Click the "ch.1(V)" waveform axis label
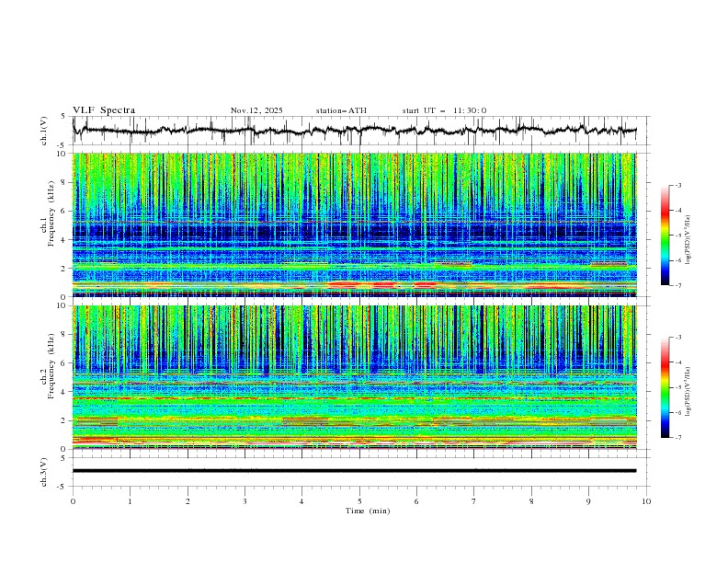 tap(44, 131)
